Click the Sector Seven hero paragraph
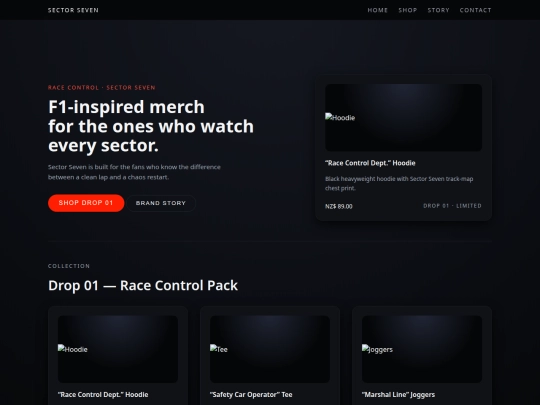 [134, 172]
